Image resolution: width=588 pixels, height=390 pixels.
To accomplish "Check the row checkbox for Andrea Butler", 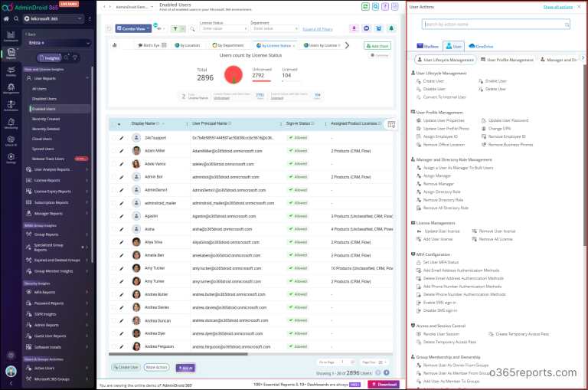I will [113, 294].
